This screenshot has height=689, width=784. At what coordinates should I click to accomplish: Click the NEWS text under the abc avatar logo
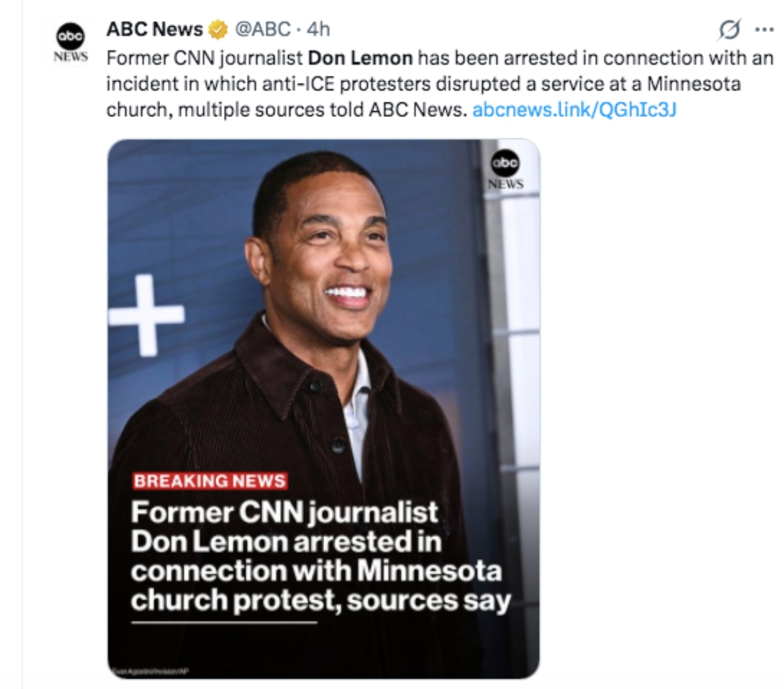point(69,57)
